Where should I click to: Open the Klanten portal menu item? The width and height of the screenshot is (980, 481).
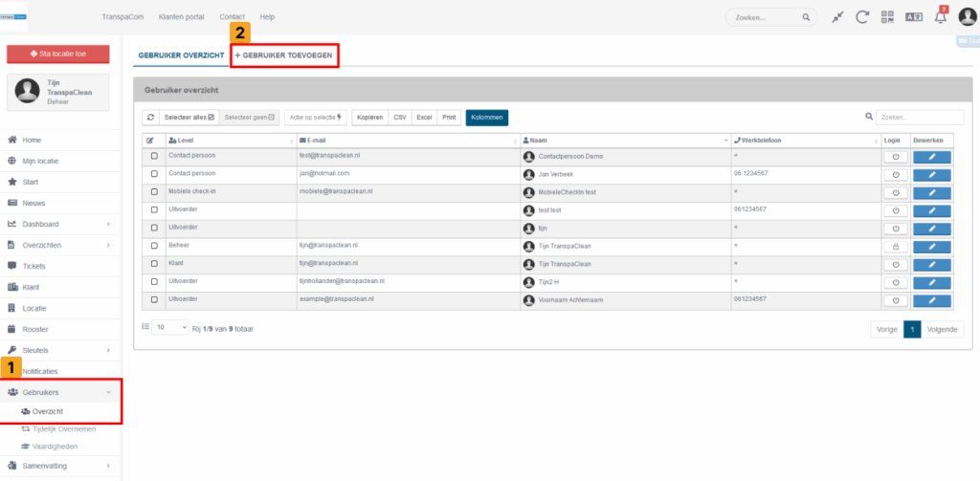[x=180, y=17]
